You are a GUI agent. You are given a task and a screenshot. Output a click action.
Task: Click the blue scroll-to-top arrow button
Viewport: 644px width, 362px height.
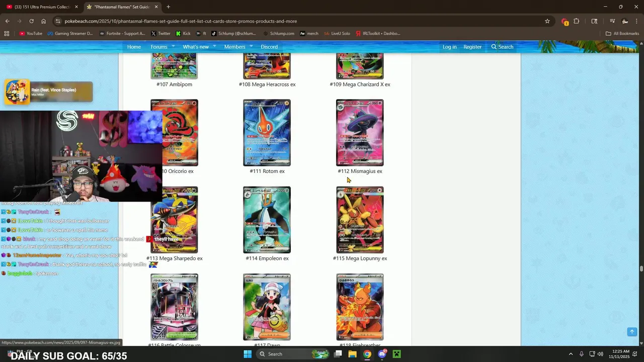click(632, 332)
